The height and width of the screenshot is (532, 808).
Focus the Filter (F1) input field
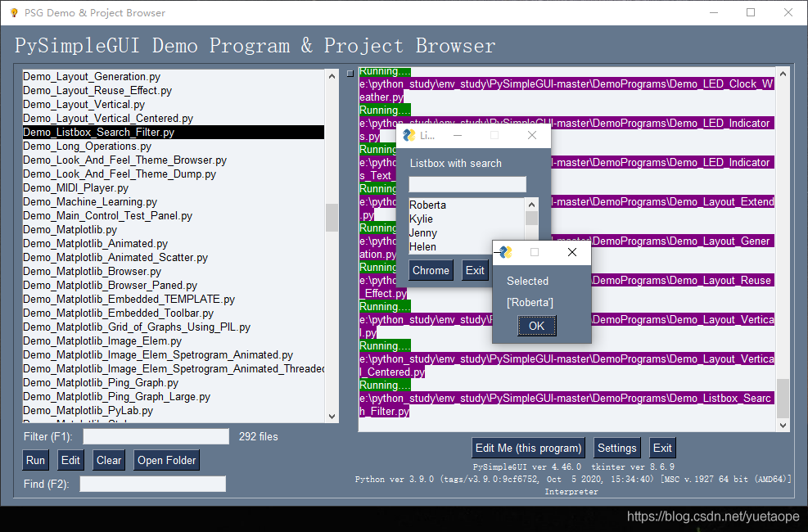(156, 436)
